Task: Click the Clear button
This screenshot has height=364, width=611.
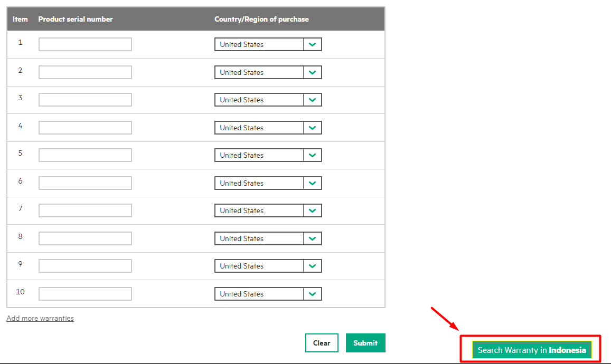Action: [x=322, y=342]
